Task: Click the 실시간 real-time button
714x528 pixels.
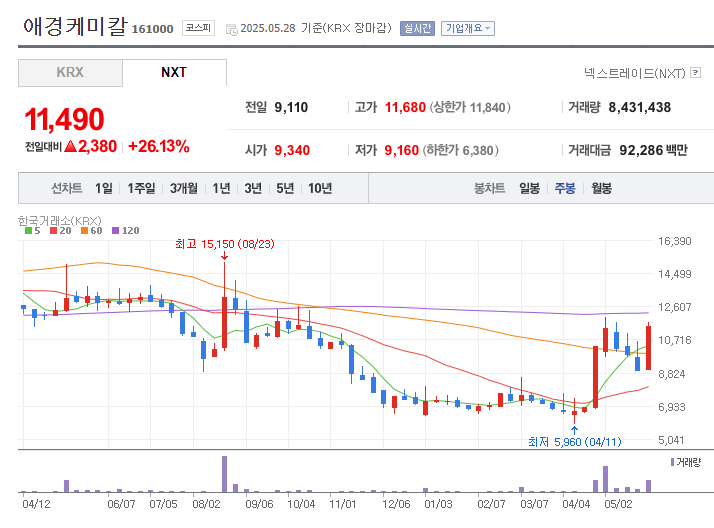Action: [x=417, y=28]
